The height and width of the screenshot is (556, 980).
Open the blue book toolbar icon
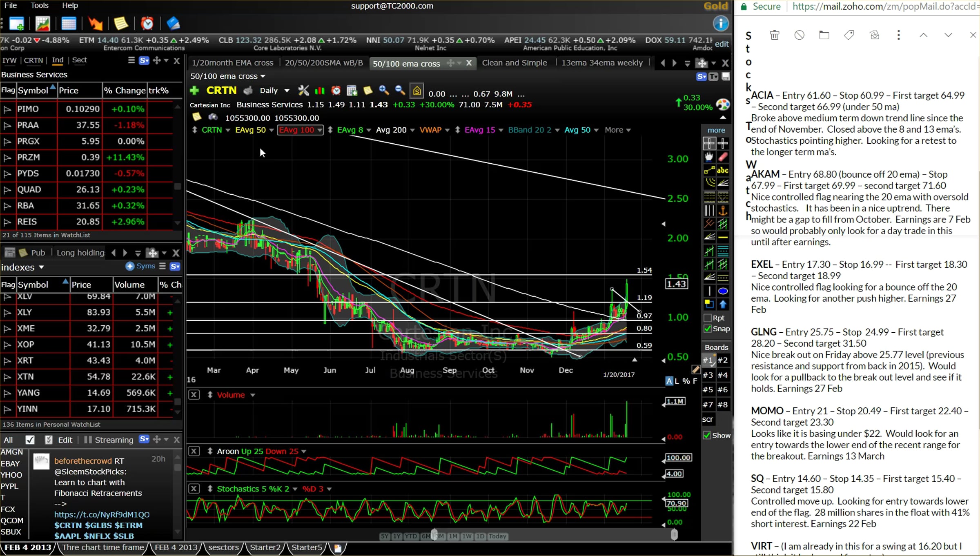point(173,24)
